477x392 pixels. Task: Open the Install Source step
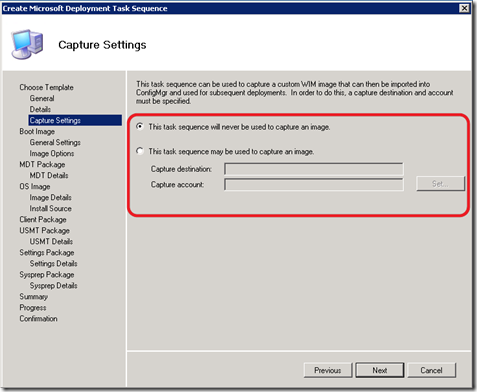50,208
